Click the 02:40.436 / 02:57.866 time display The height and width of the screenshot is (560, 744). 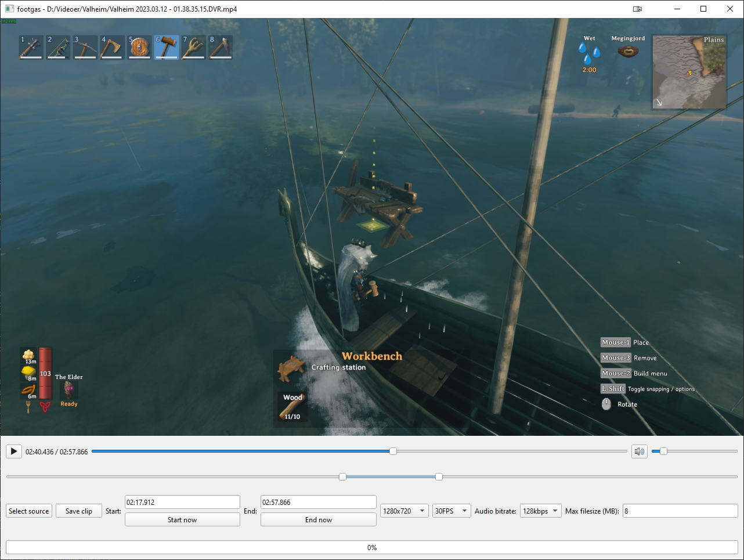click(x=57, y=451)
